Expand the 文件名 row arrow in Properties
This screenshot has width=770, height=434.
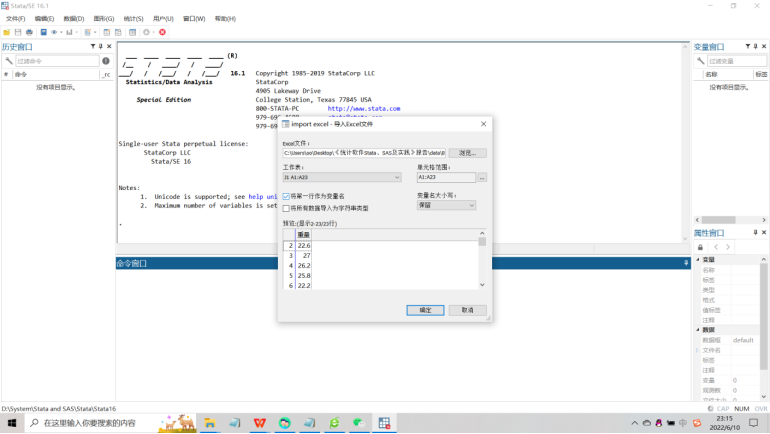point(697,350)
